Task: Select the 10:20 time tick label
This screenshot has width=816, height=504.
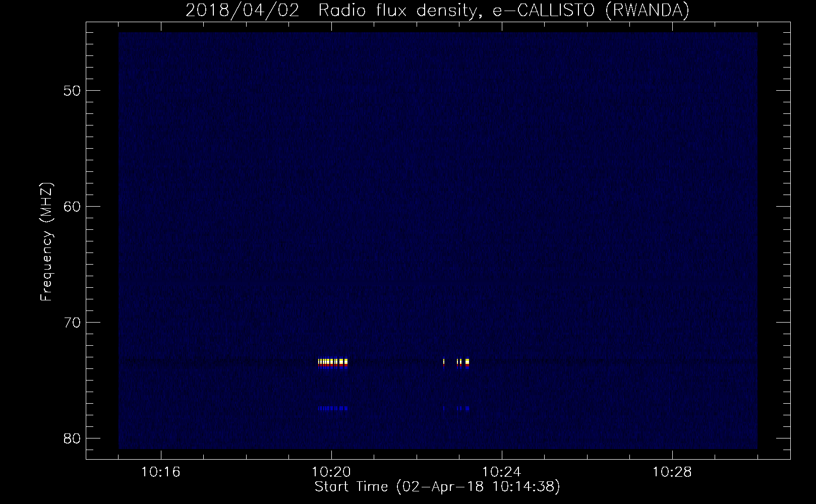Action: (x=331, y=472)
